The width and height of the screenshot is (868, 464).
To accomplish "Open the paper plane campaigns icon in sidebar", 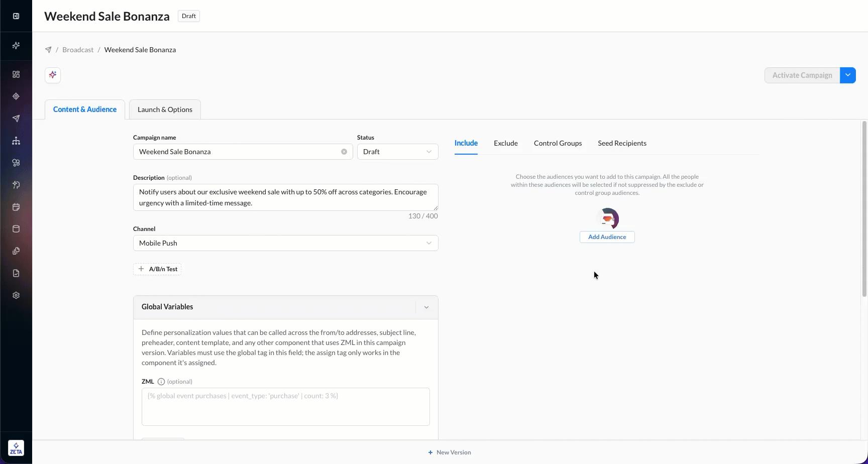I will coord(16,119).
